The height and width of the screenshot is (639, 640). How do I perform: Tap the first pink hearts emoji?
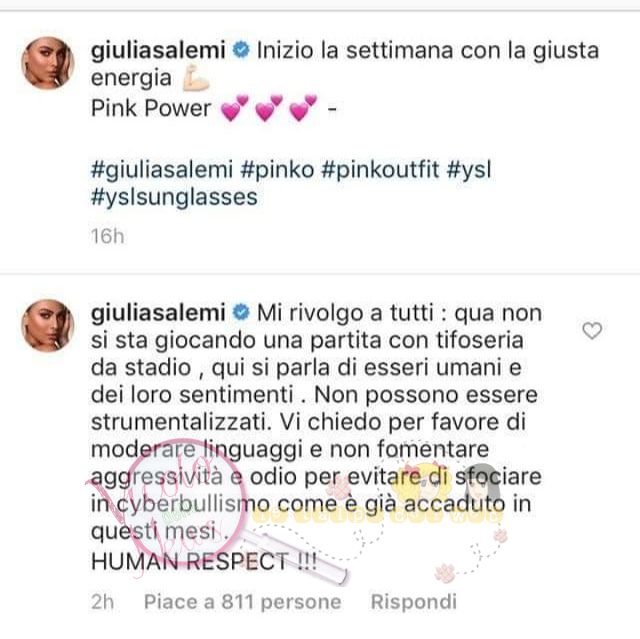235,108
